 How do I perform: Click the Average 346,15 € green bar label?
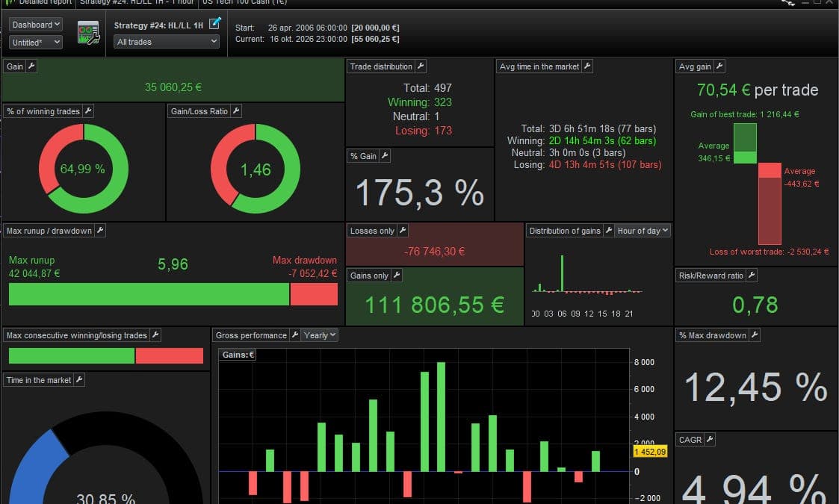pyautogui.click(x=713, y=152)
